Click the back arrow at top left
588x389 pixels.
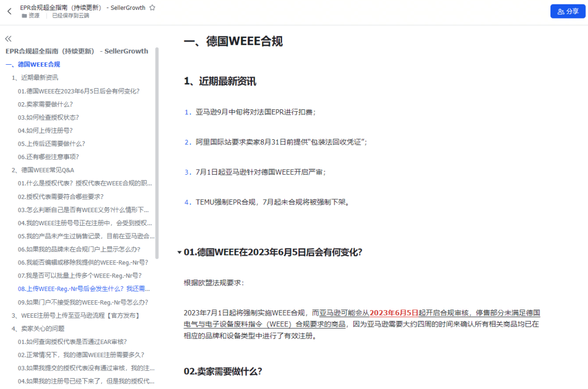[10, 11]
